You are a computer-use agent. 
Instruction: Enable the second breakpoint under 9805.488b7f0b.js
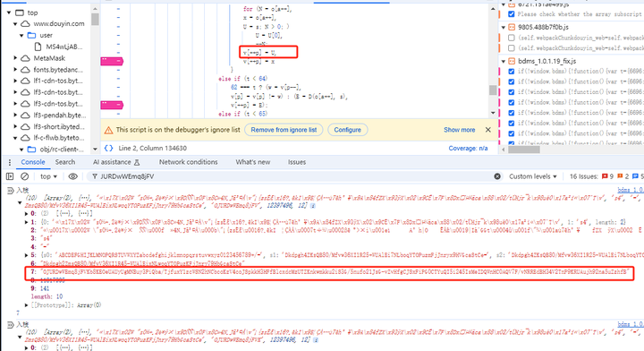[x=512, y=48]
